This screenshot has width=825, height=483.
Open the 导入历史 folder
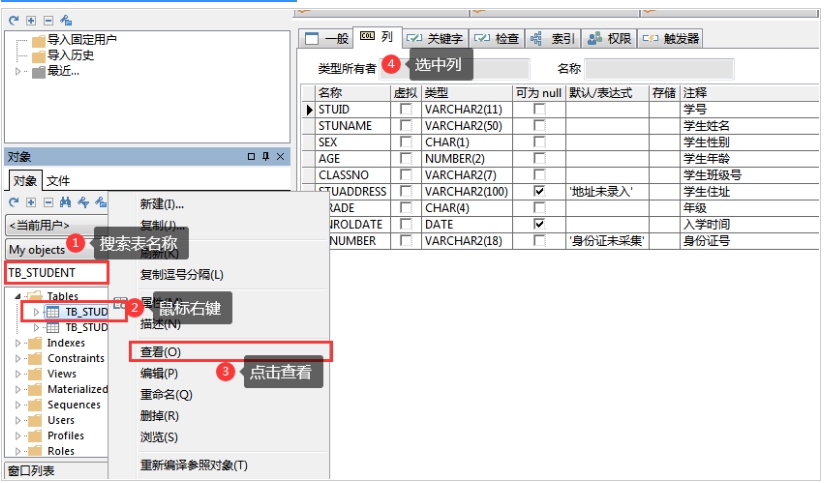(x=63, y=55)
